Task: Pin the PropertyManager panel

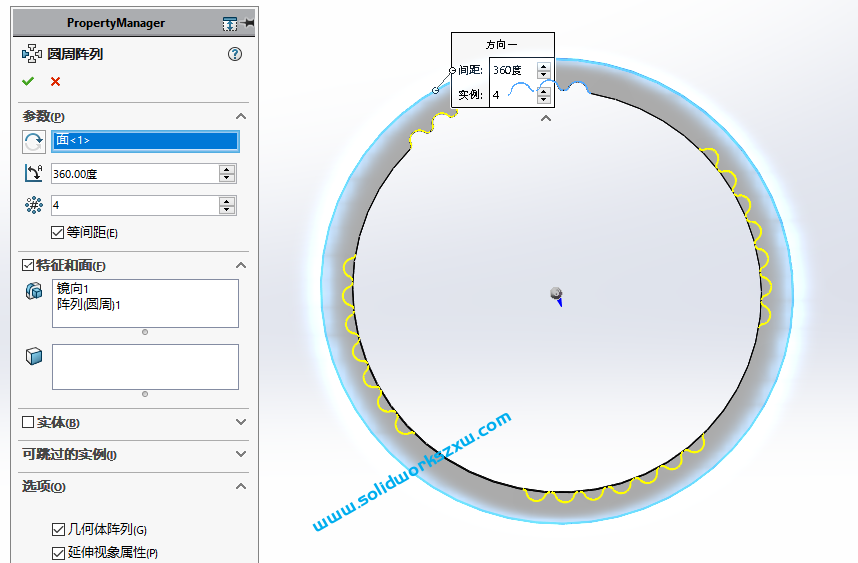Action: point(247,23)
